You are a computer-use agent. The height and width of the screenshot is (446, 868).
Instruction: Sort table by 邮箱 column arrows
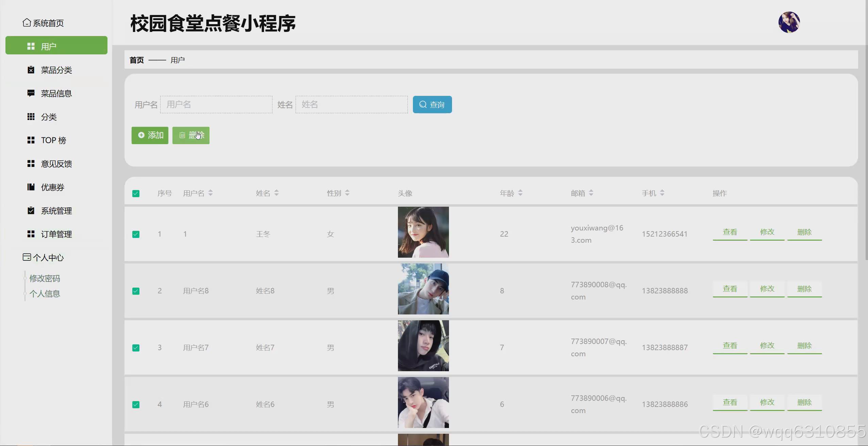[x=591, y=193]
